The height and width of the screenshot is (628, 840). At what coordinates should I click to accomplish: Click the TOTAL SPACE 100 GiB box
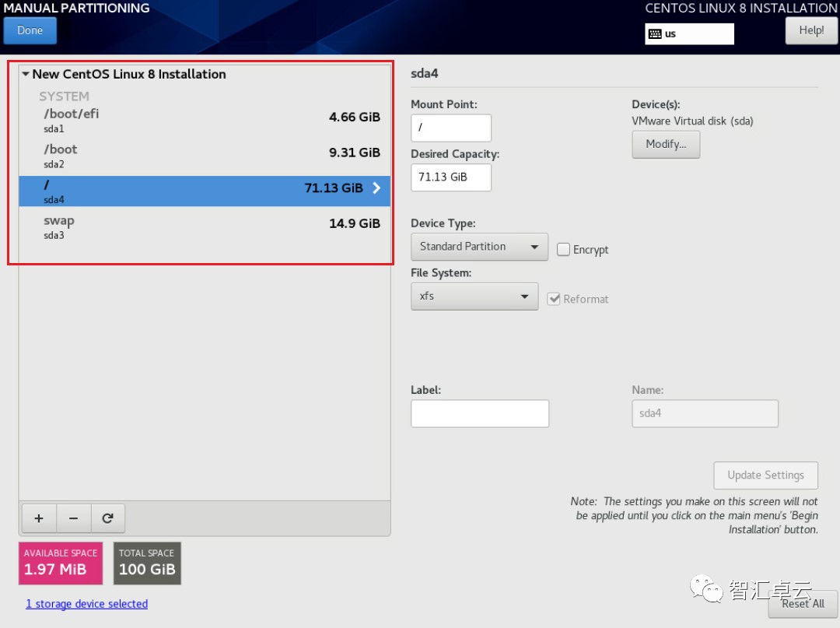point(147,563)
